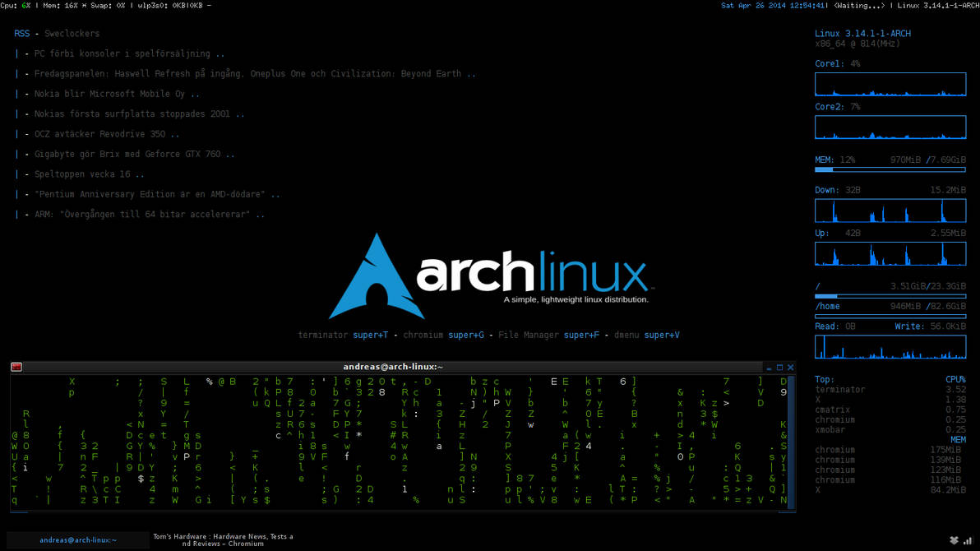Viewport: 980px width, 551px height.
Task: Click the Down network traffic graph
Action: pyautogui.click(x=890, y=211)
